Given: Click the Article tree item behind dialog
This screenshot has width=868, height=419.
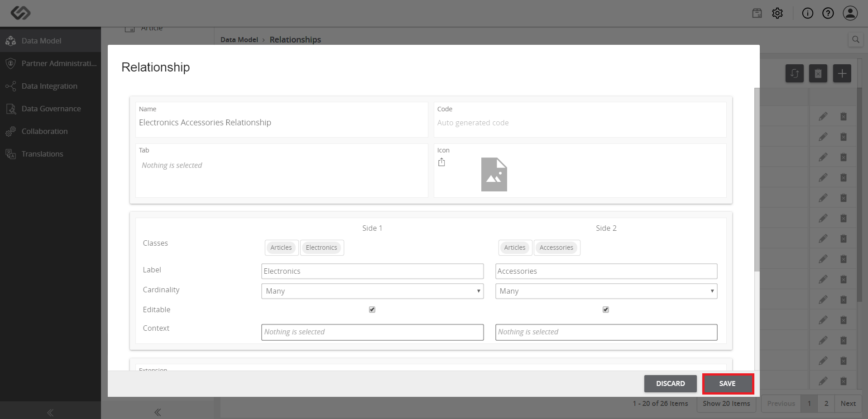Looking at the screenshot, I should (152, 29).
